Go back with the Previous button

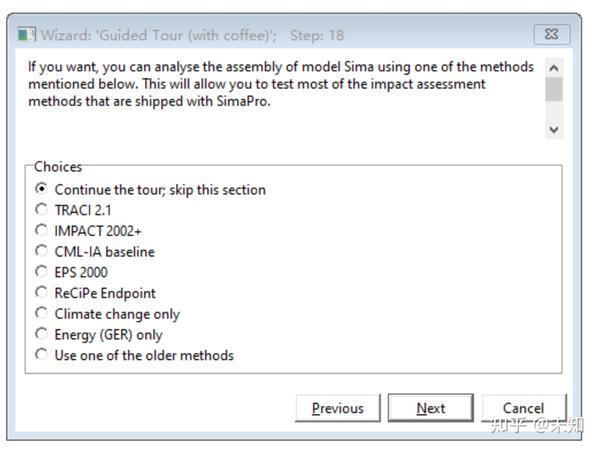click(337, 408)
